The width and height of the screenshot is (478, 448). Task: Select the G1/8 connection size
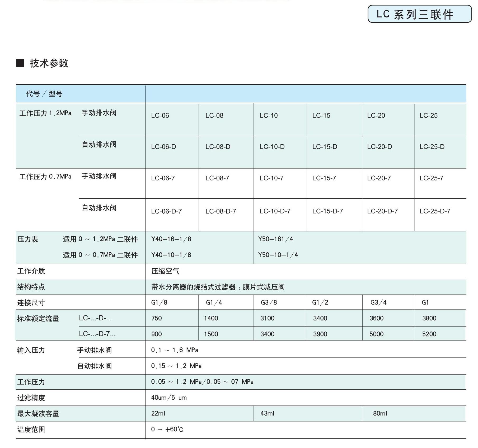(159, 302)
